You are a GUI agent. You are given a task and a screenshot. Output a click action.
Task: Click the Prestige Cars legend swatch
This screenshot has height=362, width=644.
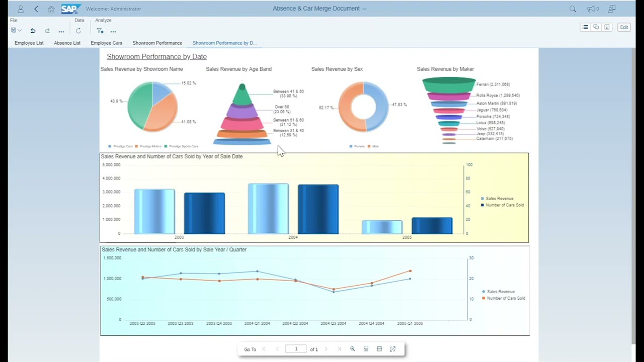tap(110, 146)
